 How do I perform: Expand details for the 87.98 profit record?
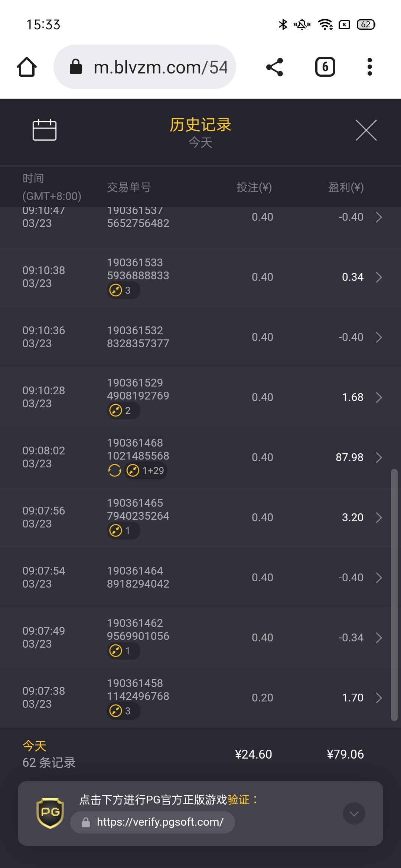(379, 457)
